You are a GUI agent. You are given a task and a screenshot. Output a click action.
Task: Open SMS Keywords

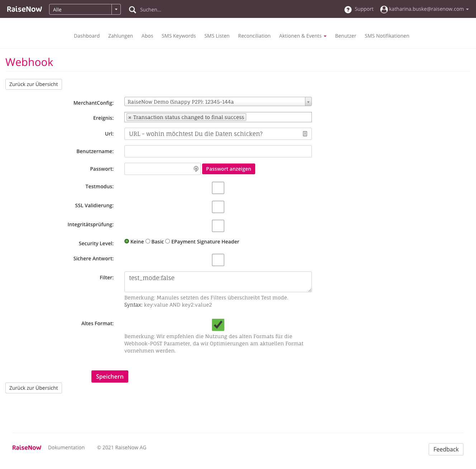tap(178, 36)
